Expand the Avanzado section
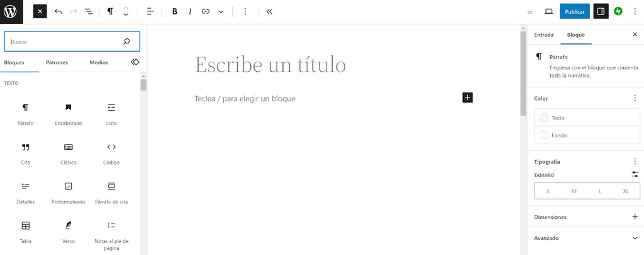The width and height of the screenshot is (644, 255). click(635, 238)
